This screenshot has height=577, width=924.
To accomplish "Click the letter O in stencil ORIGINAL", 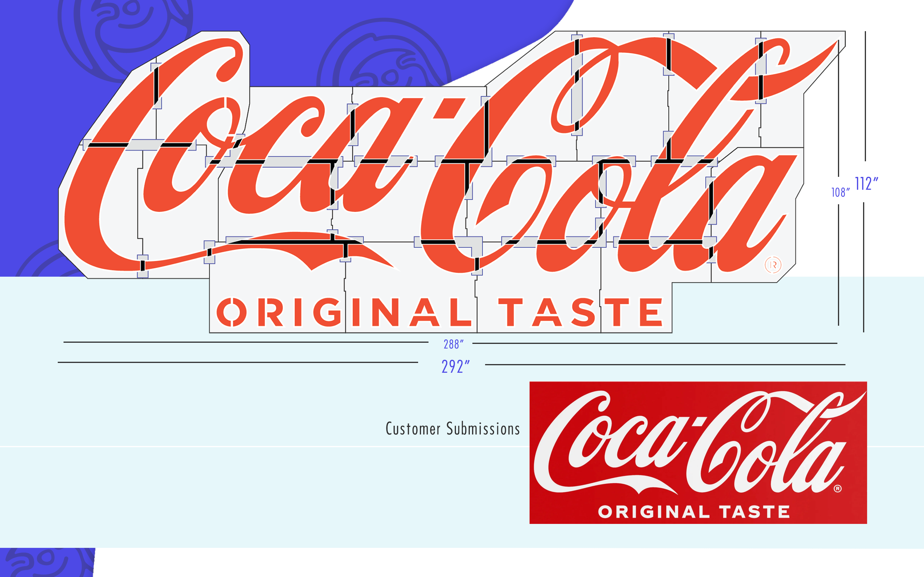I will pos(232,312).
